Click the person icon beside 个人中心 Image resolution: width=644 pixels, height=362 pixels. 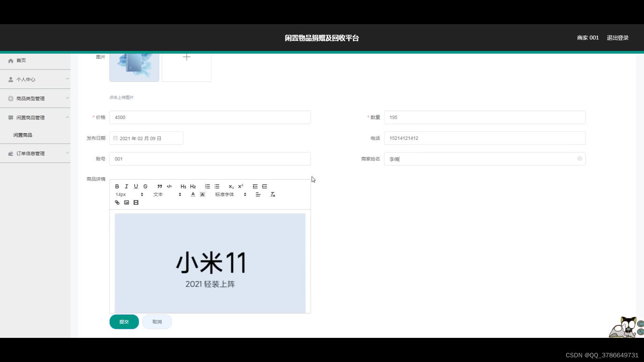tap(11, 79)
